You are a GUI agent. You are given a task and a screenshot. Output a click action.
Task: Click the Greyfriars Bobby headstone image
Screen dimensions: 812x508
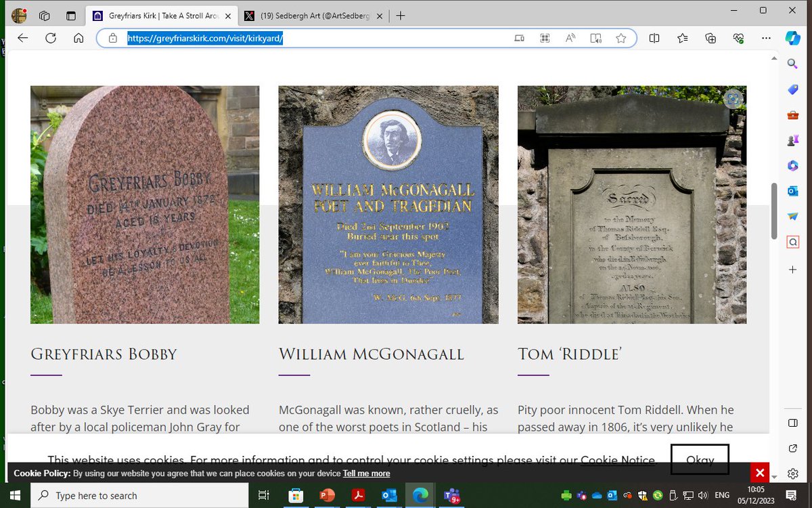click(x=145, y=205)
